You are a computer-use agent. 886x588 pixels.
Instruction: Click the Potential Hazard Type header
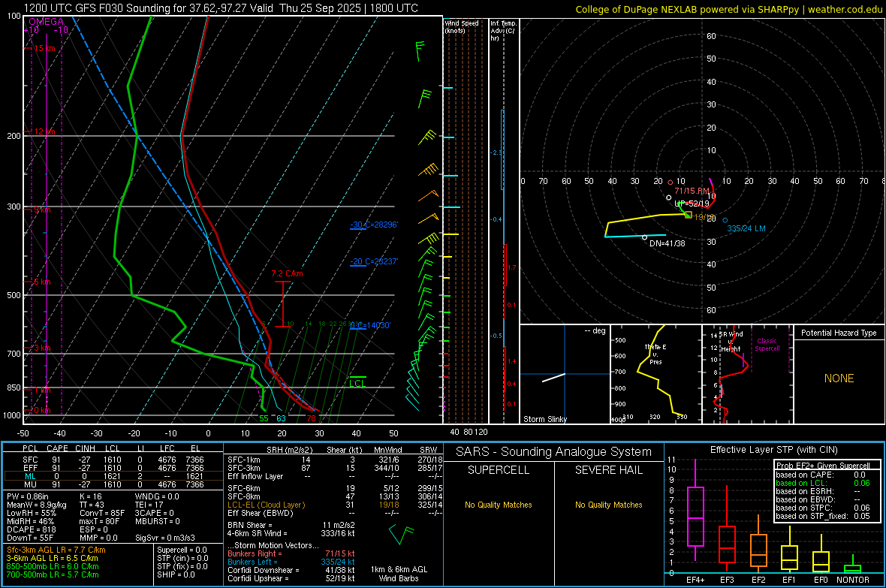tap(839, 333)
